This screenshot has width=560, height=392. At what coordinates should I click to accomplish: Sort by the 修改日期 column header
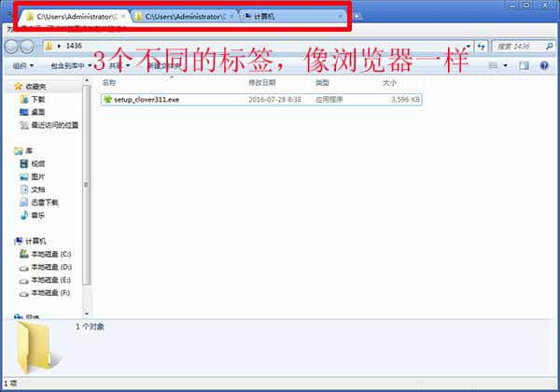tap(262, 82)
